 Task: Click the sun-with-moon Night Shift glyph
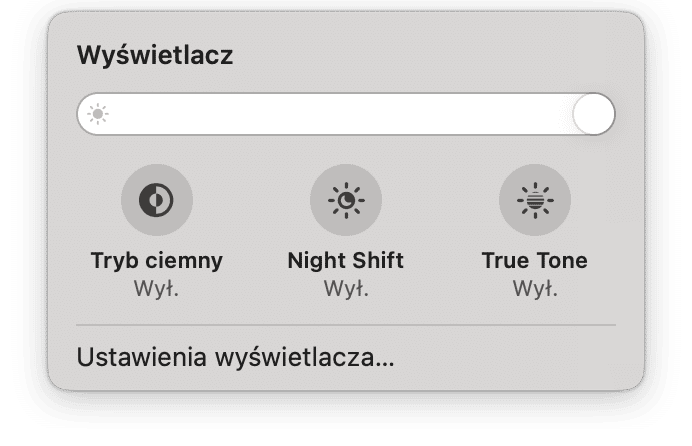tap(346, 200)
